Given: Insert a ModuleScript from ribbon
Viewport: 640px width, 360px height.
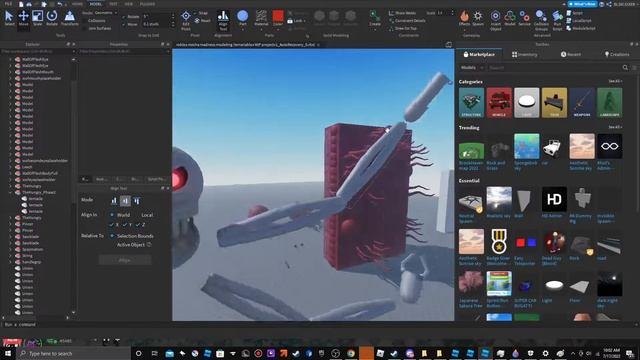Looking at the screenshot, I should (581, 28).
